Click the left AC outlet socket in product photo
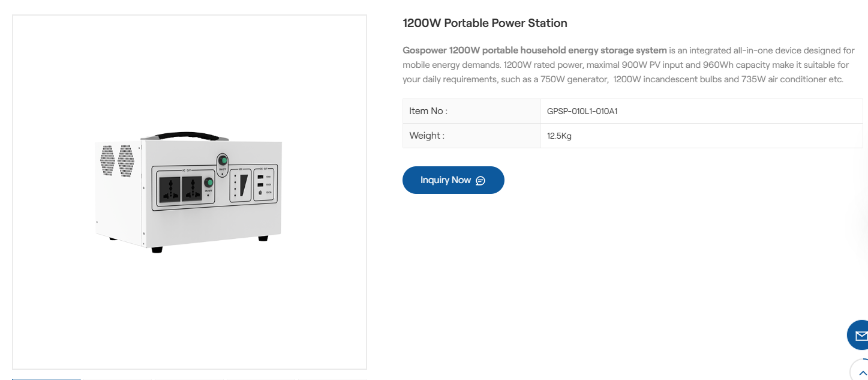The width and height of the screenshot is (868, 380). coord(171,188)
